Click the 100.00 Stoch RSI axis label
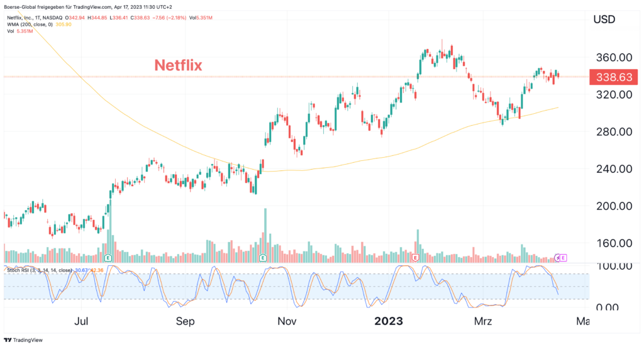 [x=614, y=266]
